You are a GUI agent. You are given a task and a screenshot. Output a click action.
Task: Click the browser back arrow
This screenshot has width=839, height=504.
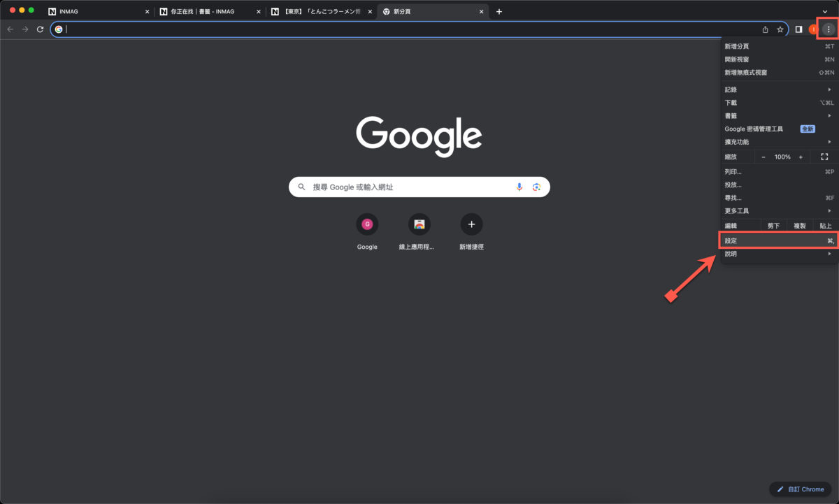tap(10, 29)
